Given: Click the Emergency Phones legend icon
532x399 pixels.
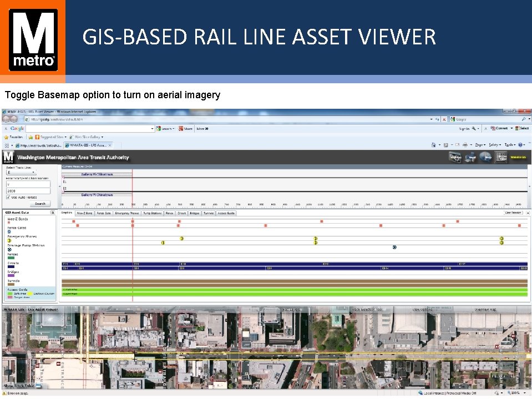Looking at the screenshot, I should click(9, 240).
